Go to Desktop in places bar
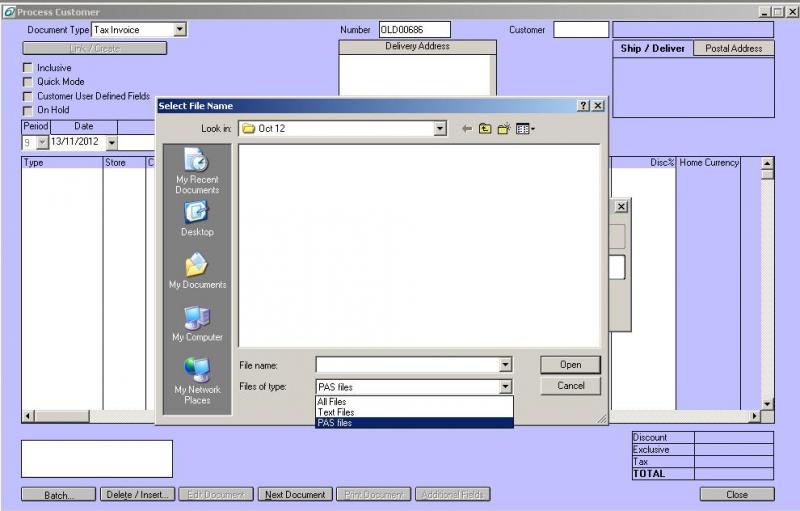The width and height of the screenshot is (800, 511). (x=196, y=217)
